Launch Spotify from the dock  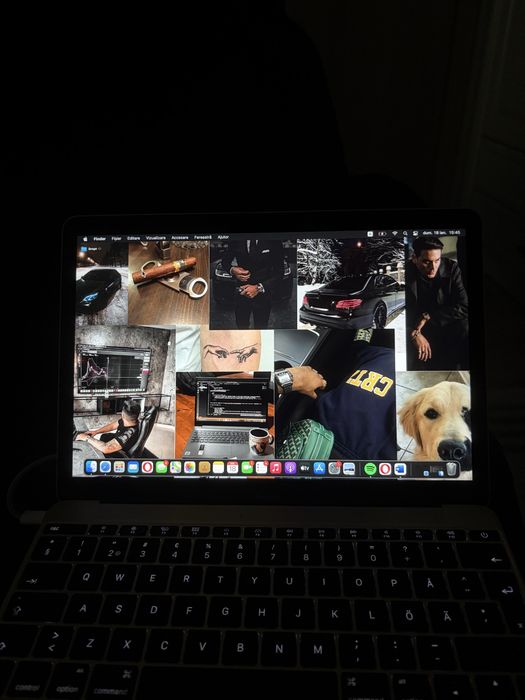click(x=370, y=469)
